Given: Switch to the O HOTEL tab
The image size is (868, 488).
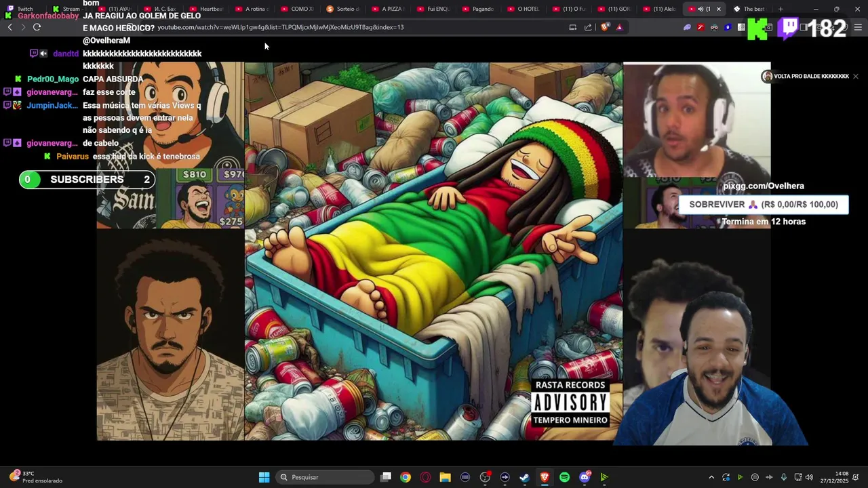Looking at the screenshot, I should click(x=525, y=9).
